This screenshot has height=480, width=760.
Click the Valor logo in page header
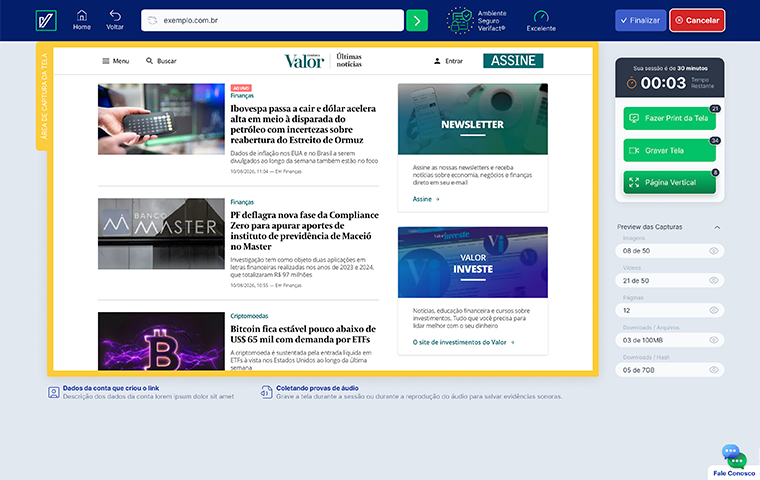point(304,61)
